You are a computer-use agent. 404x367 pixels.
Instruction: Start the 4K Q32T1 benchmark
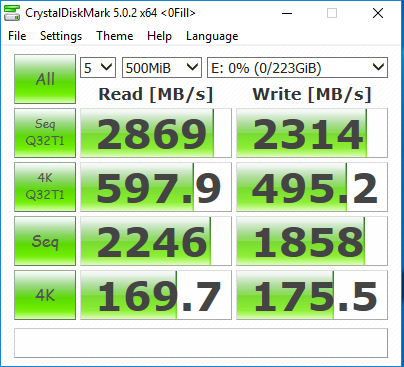coord(45,187)
